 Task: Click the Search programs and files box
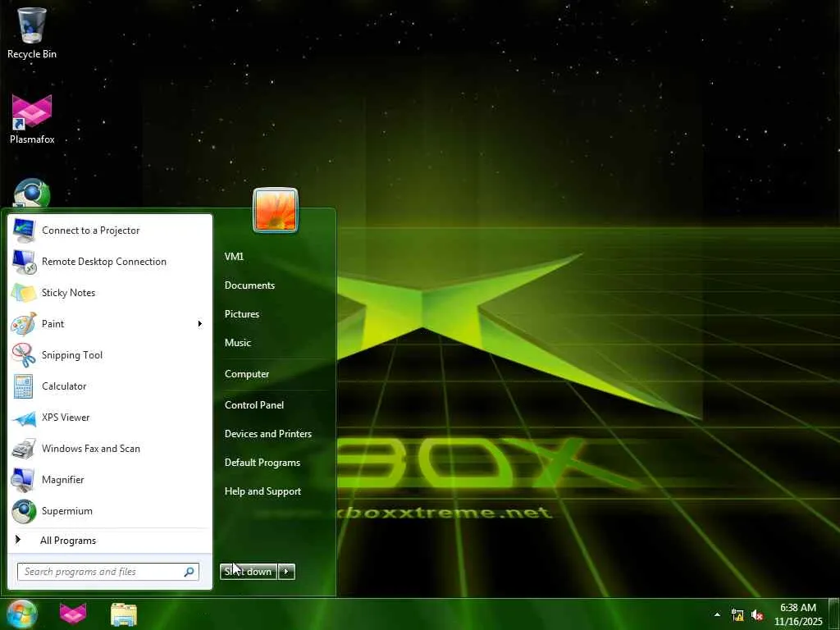(108, 572)
